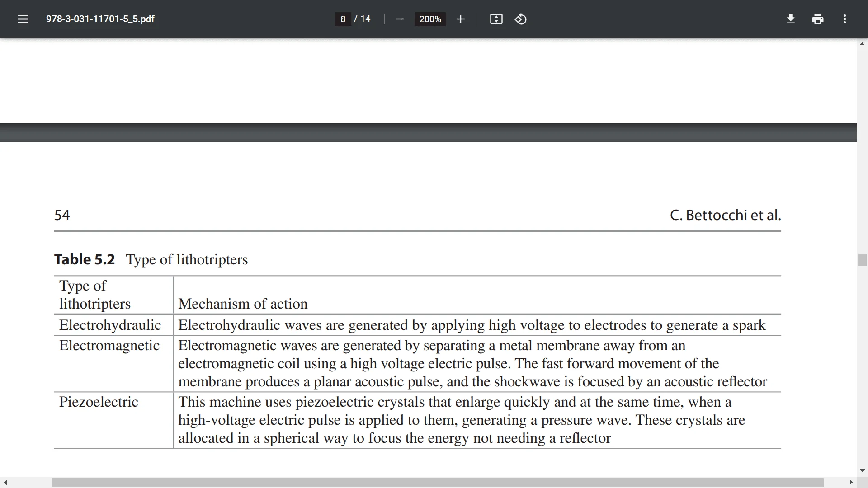Click the line starting 'Electromagnetic waves are generated'
The height and width of the screenshot is (488, 868).
(432, 346)
